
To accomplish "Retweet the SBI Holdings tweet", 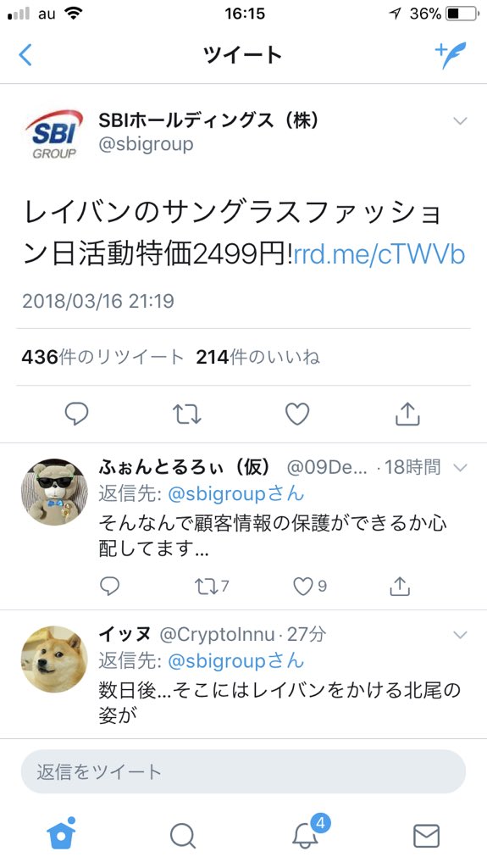I will 186,414.
